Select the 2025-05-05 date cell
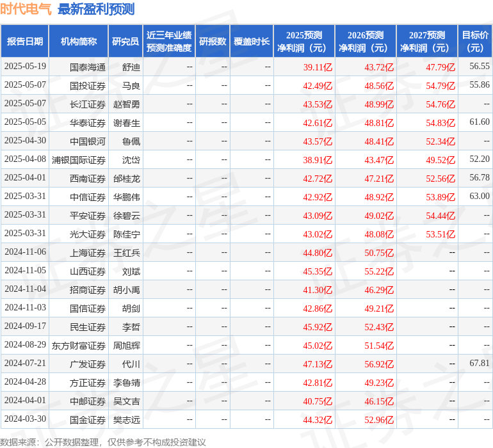The width and height of the screenshot is (493, 448). 25,122
